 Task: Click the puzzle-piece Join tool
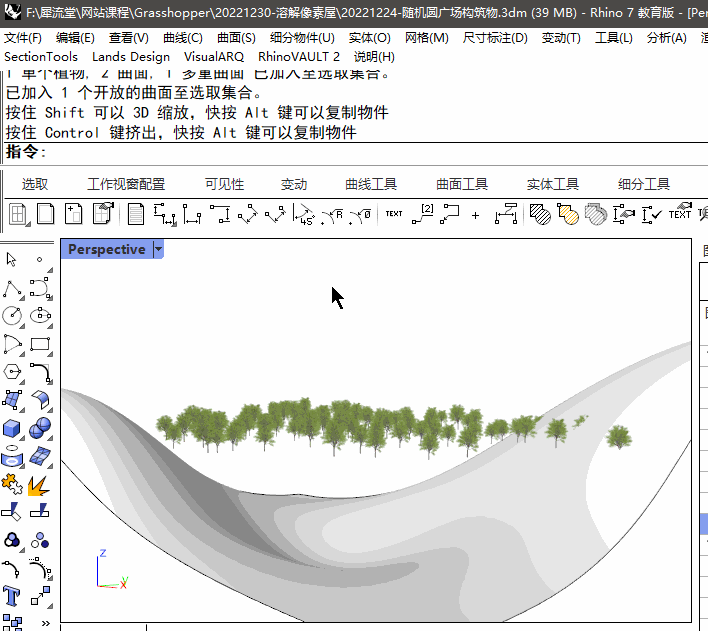tap(12, 485)
